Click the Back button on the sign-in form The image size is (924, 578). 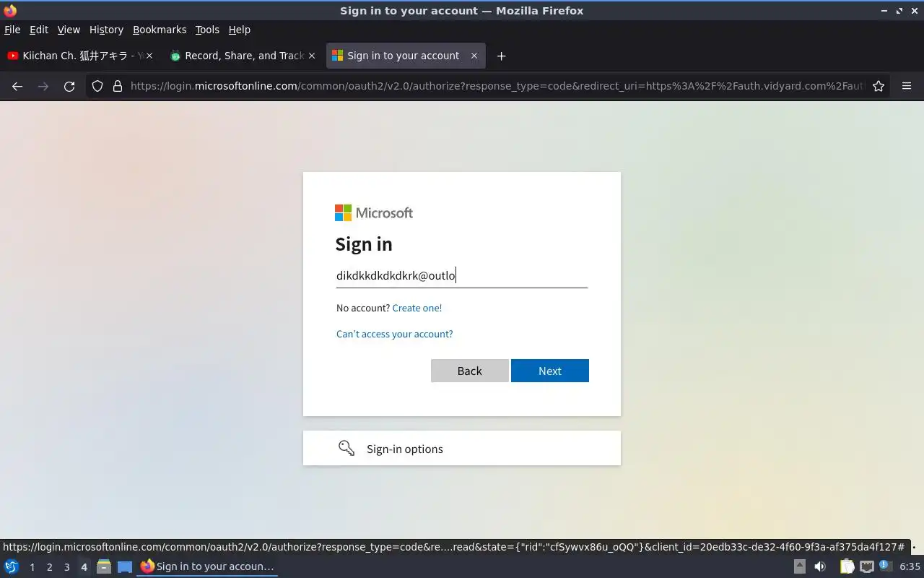469,371
